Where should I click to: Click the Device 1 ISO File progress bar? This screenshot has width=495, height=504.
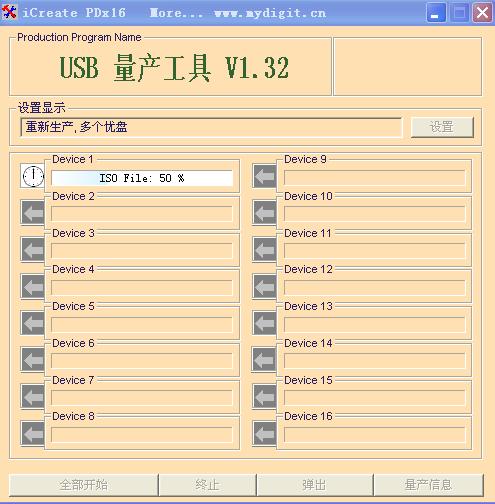pyautogui.click(x=142, y=178)
